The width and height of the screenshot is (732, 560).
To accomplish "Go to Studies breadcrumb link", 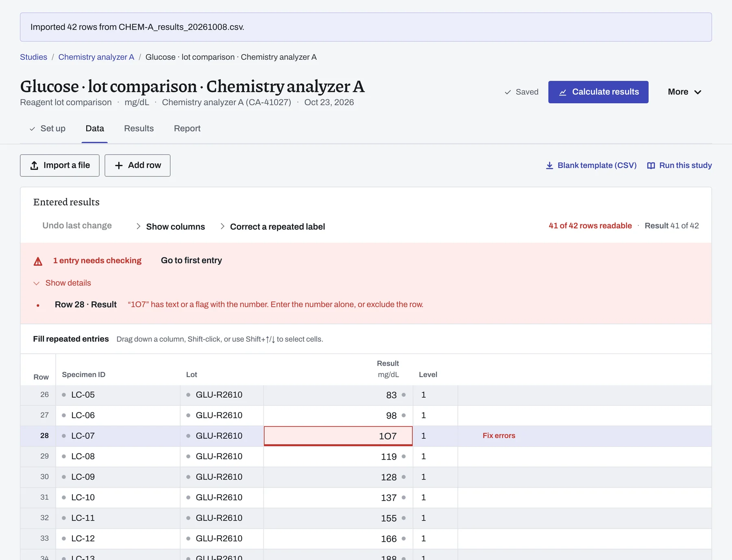I will [33, 57].
